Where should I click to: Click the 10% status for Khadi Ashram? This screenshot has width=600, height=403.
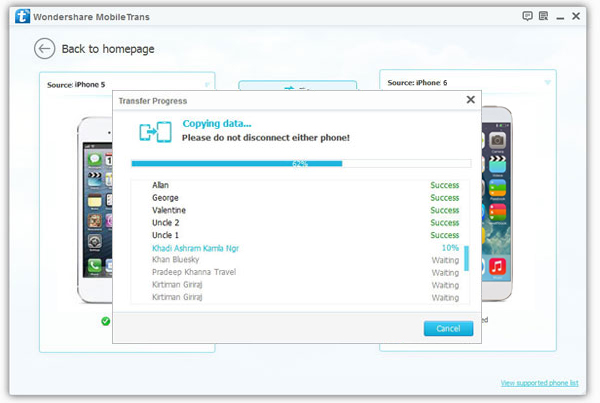(x=450, y=248)
